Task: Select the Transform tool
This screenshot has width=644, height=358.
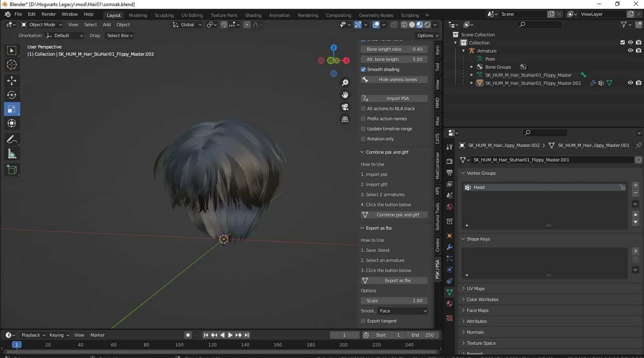Action: [12, 123]
